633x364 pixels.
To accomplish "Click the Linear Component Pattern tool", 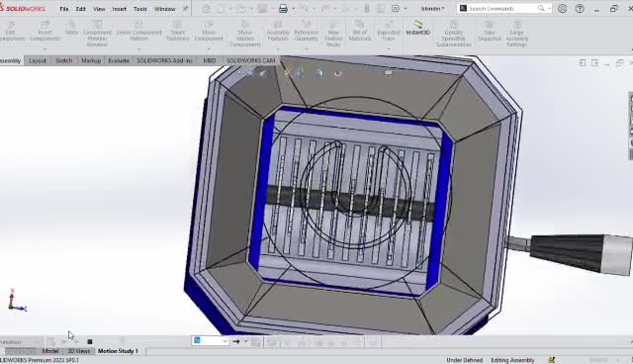I will click(x=138, y=31).
